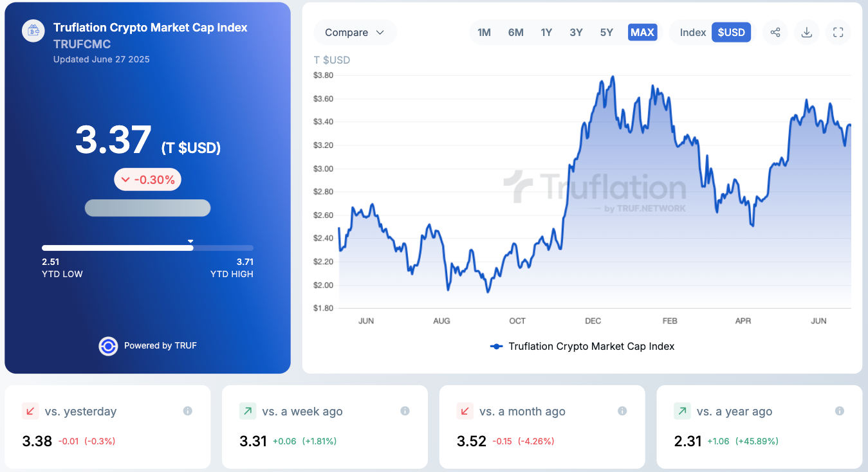Switch chart units to $USD

(731, 32)
